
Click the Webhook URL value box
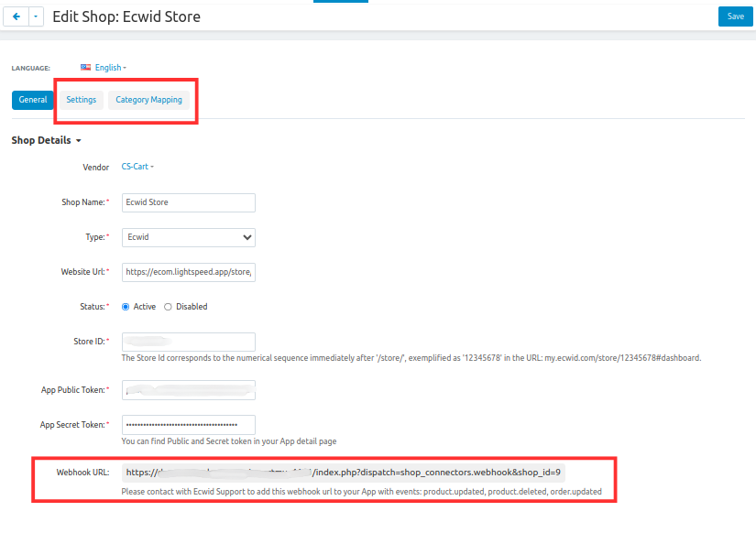[x=344, y=473]
